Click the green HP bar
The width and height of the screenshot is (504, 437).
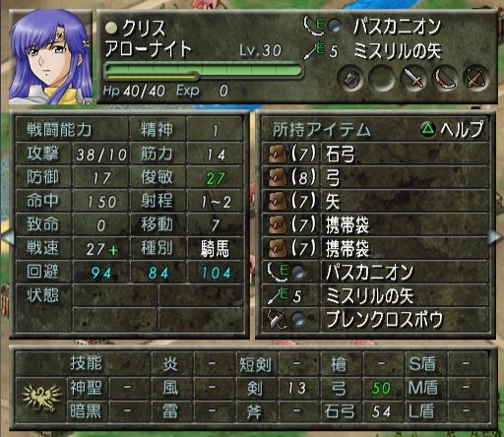coord(204,71)
